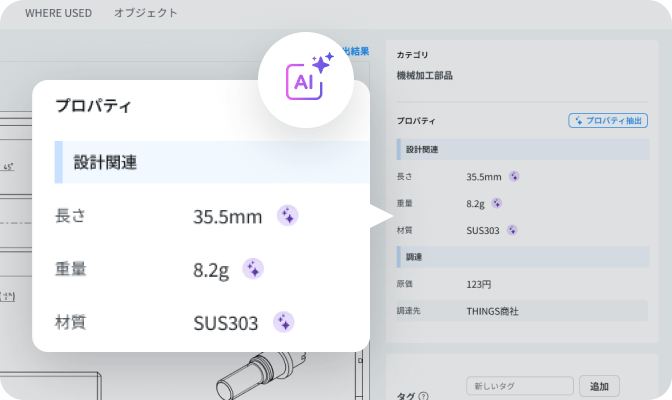Click the 3D part thumbnail in drawing
This screenshot has height=400, width=672.
(x=261, y=376)
